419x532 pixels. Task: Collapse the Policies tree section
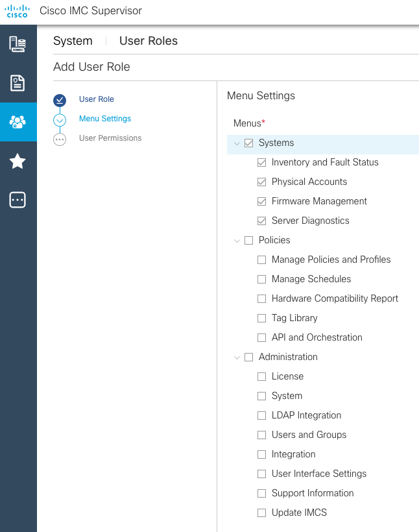(237, 240)
